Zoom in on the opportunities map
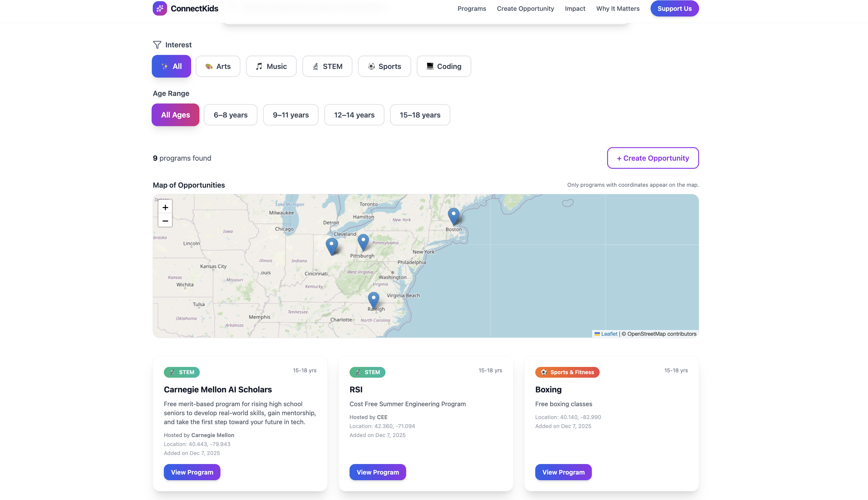Screen dimensions: 868x500 click(165, 207)
